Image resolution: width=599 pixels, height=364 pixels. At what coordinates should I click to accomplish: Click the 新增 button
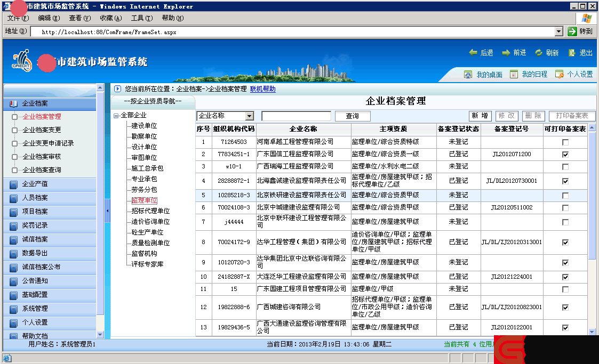[x=480, y=116]
